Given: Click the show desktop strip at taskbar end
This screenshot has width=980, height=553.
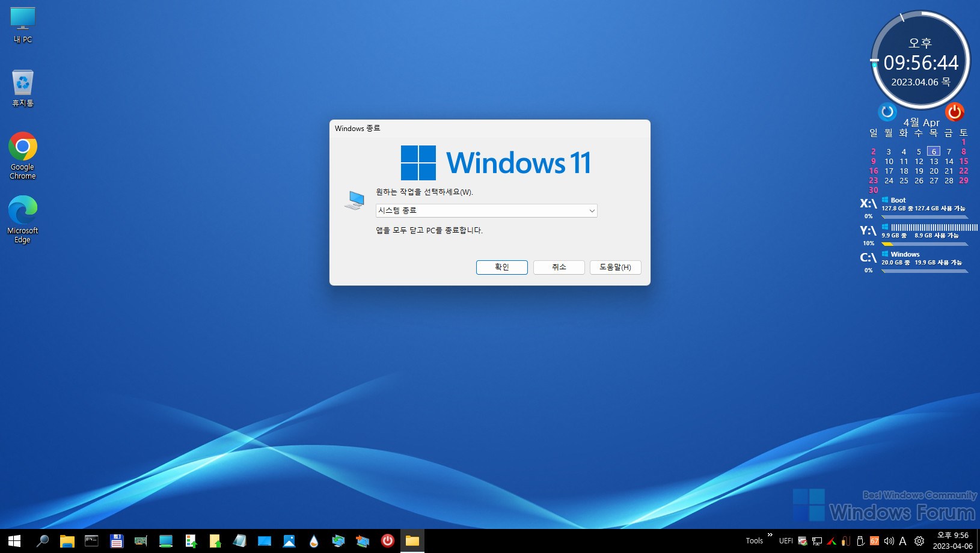Looking at the screenshot, I should pyautogui.click(x=978, y=541).
